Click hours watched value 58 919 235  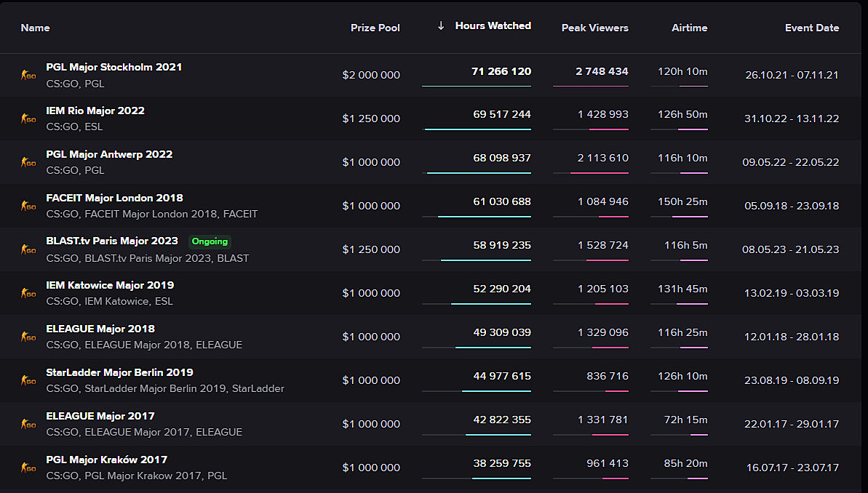pyautogui.click(x=502, y=245)
